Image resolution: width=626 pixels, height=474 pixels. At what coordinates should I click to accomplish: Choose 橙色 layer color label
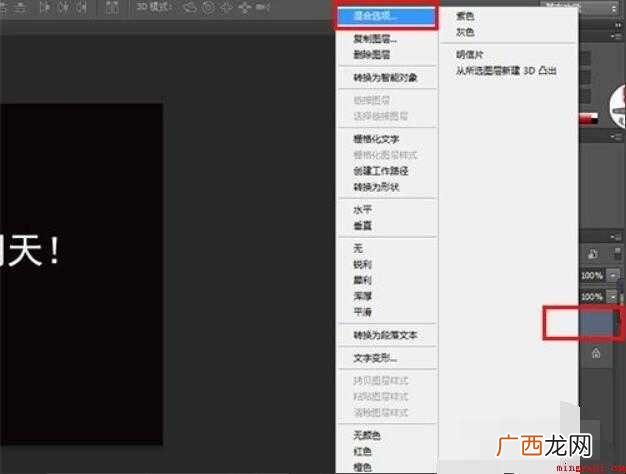click(363, 467)
